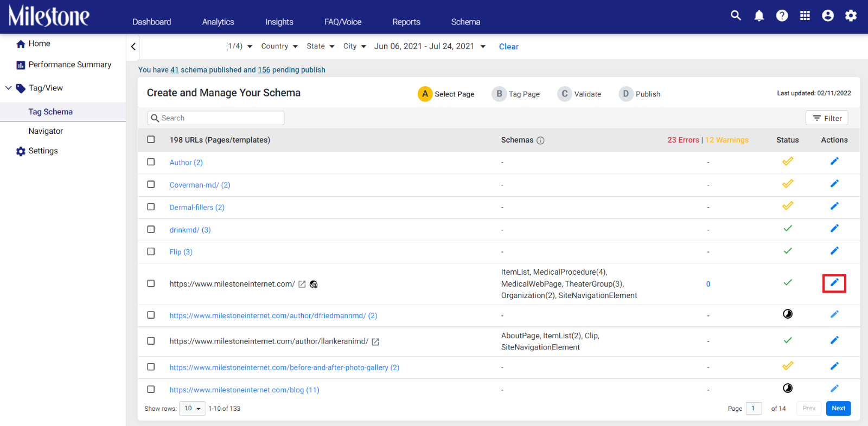
Task: Open Navigator in sidebar
Action: [x=46, y=131]
